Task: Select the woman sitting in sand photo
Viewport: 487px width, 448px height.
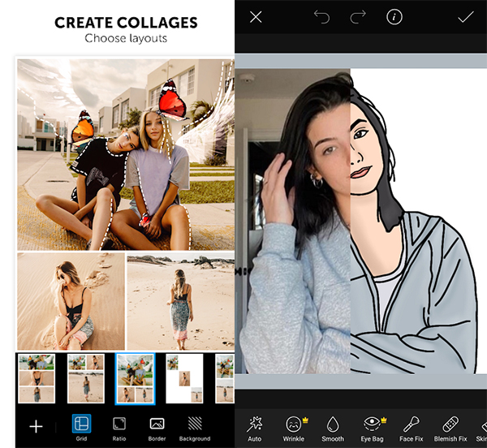Action: click(71, 301)
